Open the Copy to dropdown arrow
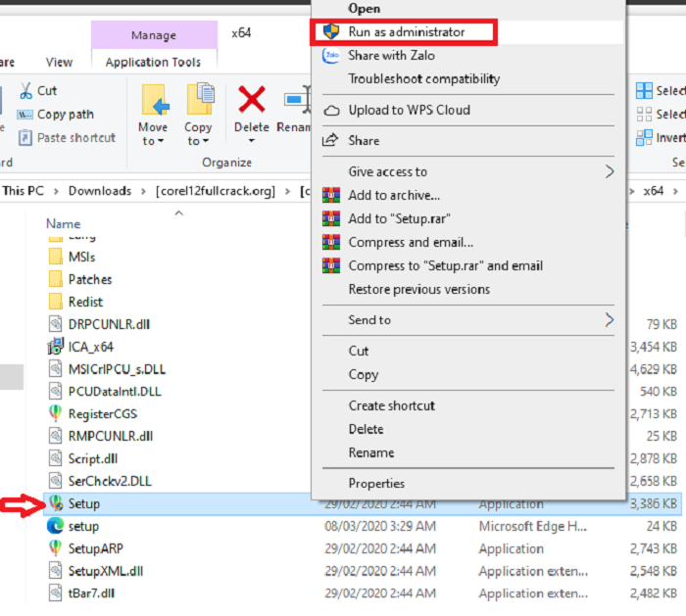This screenshot has width=686, height=616. point(206,141)
